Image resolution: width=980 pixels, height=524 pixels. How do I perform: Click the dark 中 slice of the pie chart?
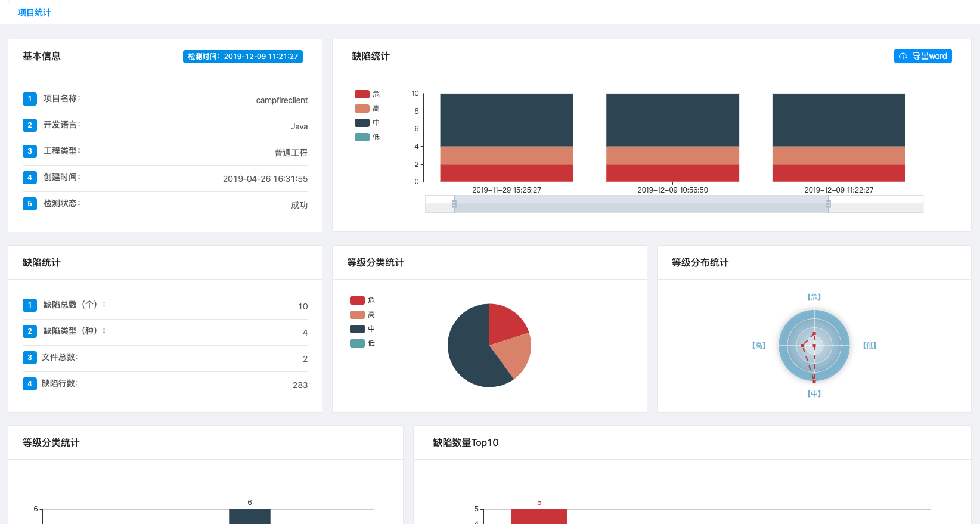[x=468, y=349]
